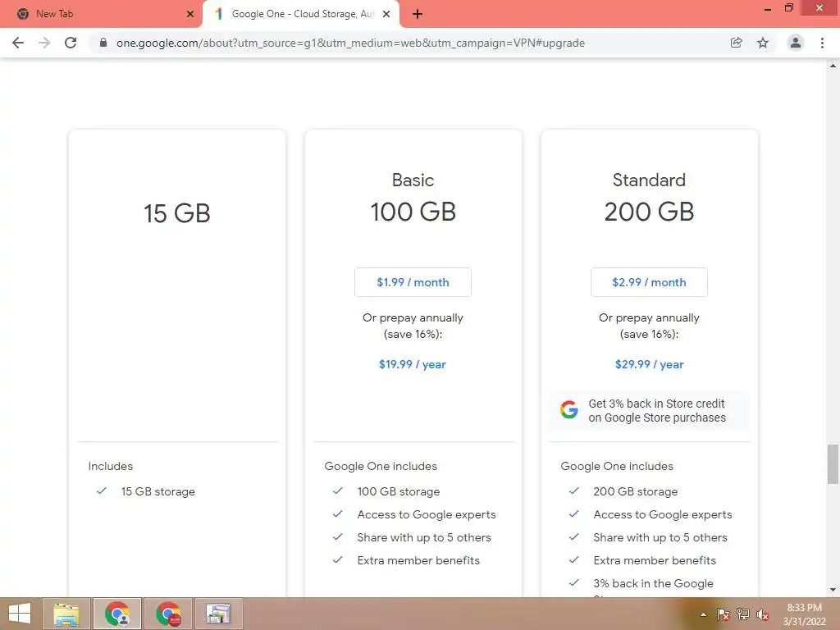Open the Windows Start menu
Image resolution: width=840 pixels, height=630 pixels.
[x=20, y=614]
